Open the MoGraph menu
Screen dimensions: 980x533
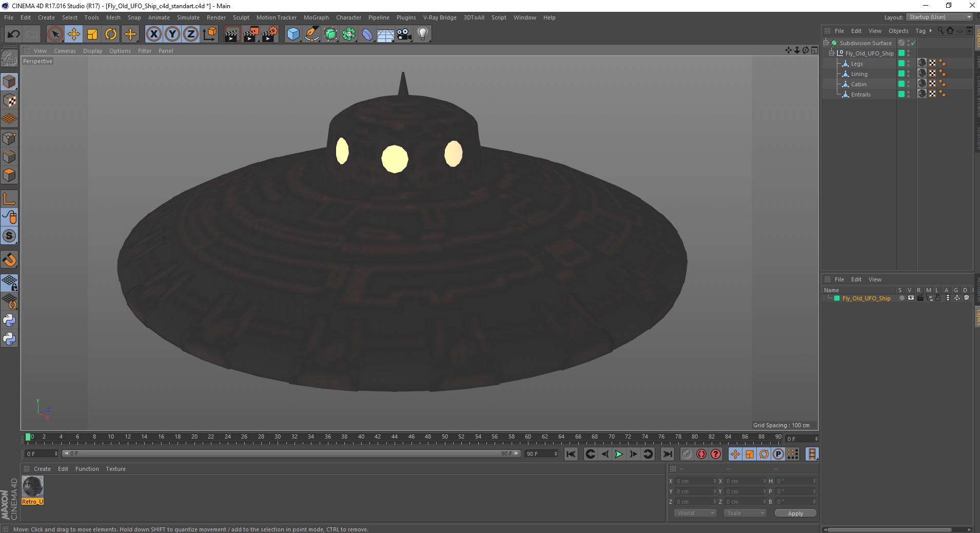pyautogui.click(x=316, y=17)
